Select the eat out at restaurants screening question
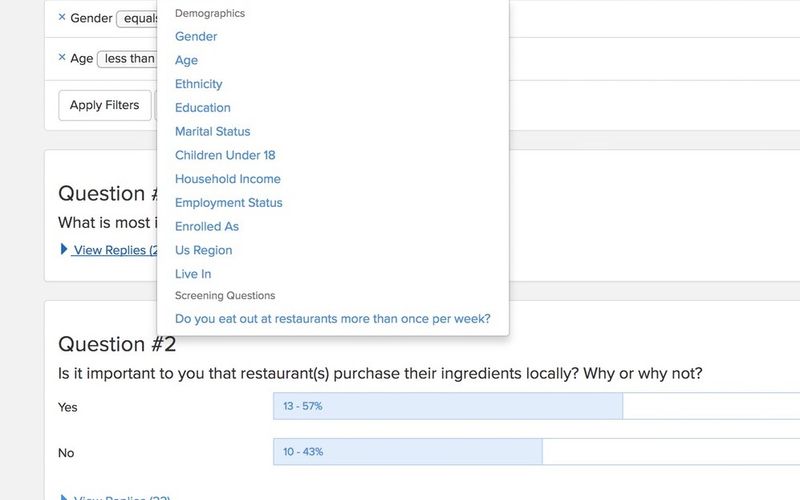The width and height of the screenshot is (800, 500). click(x=333, y=319)
